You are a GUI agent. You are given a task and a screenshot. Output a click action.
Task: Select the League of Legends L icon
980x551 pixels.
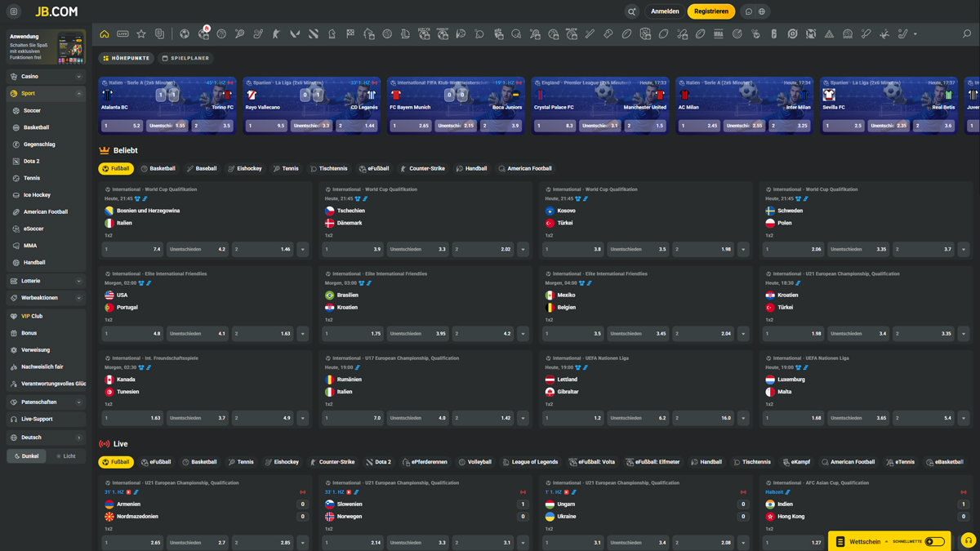coord(405,34)
